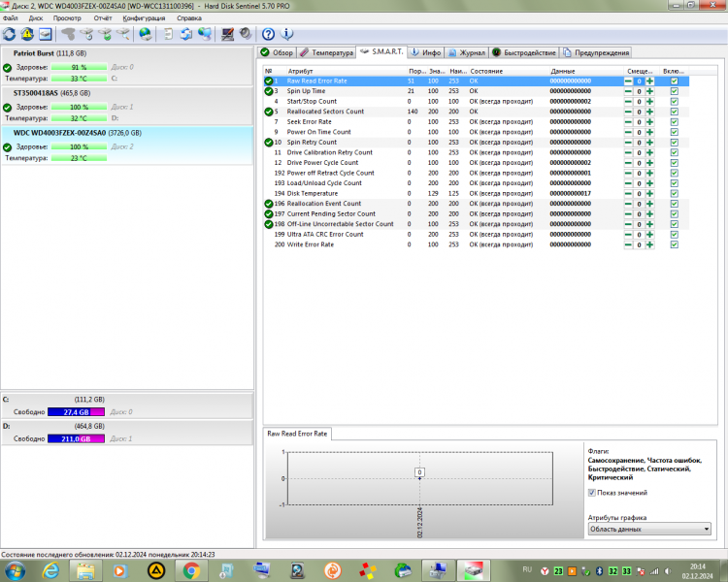Select the Current Pending Sector Count row
Image resolution: width=728 pixels, height=582 pixels.
(x=476, y=214)
